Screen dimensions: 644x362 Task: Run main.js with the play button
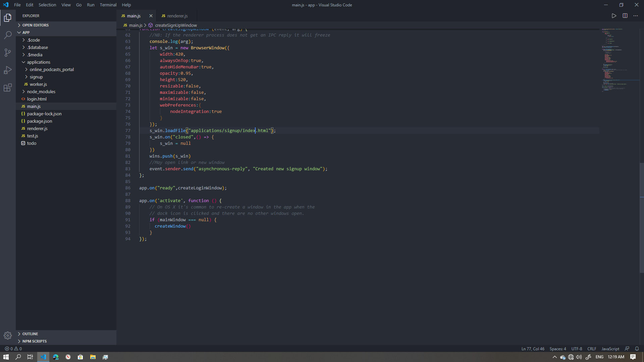[614, 15]
